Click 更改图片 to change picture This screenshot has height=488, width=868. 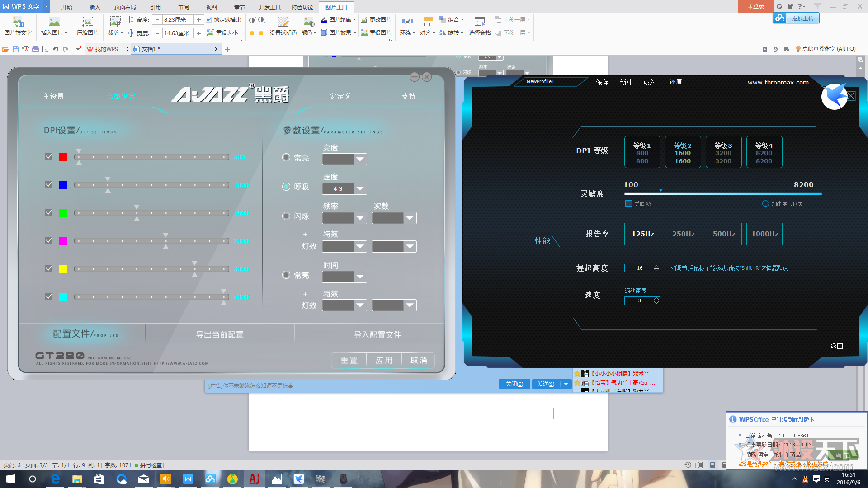click(x=376, y=19)
